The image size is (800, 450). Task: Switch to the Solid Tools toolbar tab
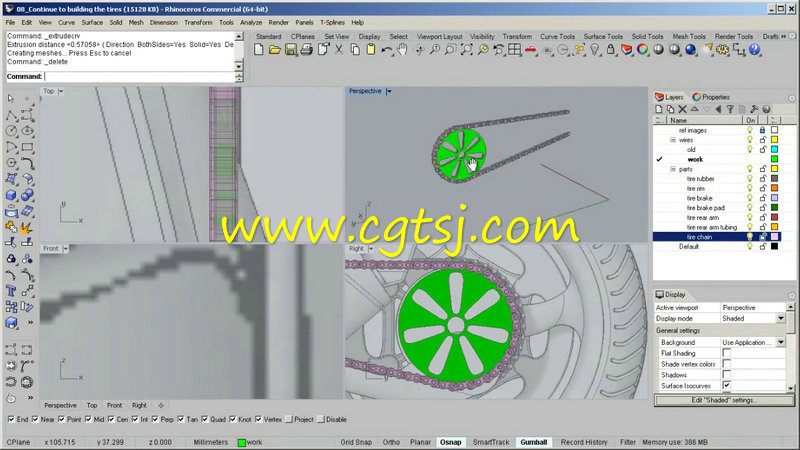point(647,37)
